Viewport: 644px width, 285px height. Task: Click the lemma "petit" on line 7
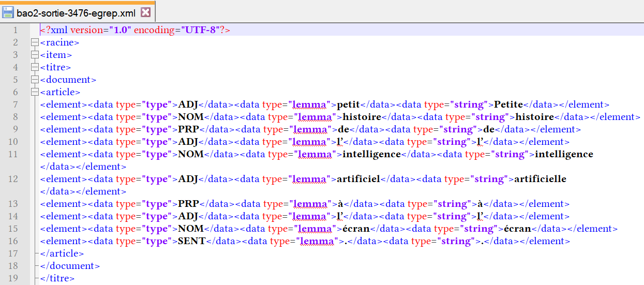click(x=349, y=104)
